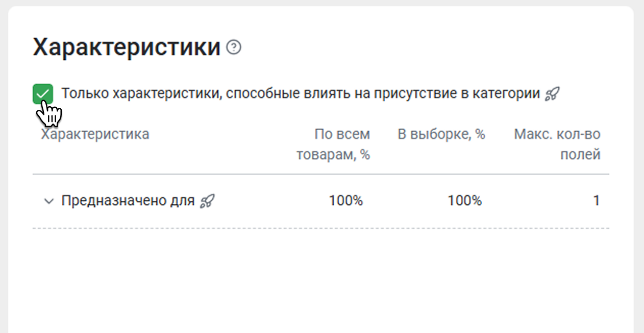Click the В выборке, % column header
Image resolution: width=644 pixels, height=333 pixels.
pyautogui.click(x=441, y=134)
